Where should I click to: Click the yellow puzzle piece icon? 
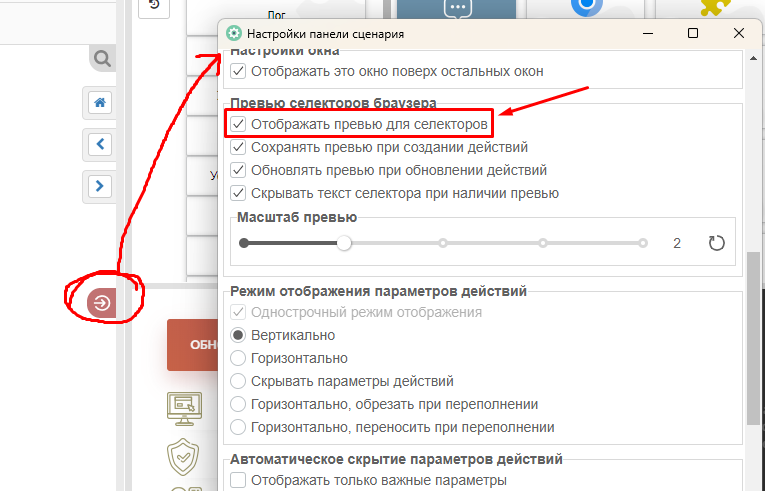tap(715, 7)
